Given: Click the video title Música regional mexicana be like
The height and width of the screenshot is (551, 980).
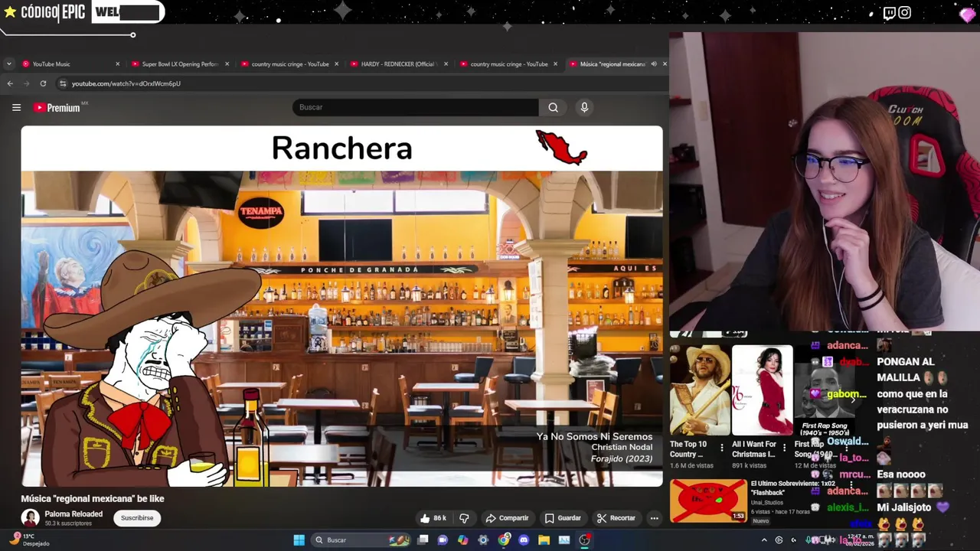Looking at the screenshot, I should click(93, 499).
